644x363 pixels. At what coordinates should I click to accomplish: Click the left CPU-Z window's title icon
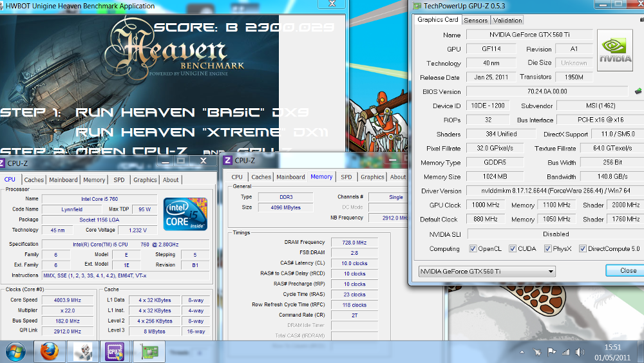(x=2, y=163)
